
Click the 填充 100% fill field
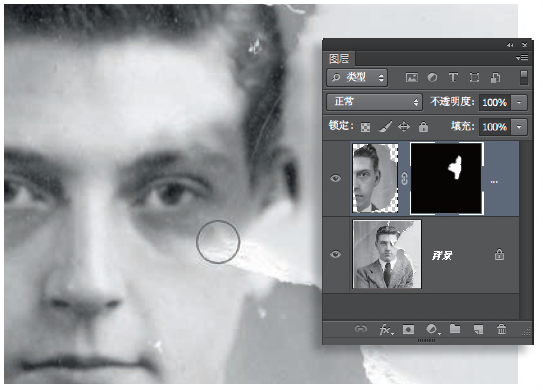494,127
